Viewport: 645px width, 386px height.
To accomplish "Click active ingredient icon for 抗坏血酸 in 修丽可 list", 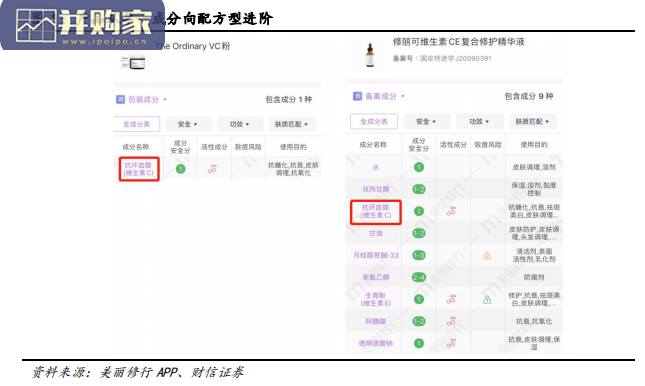I will click(451, 211).
